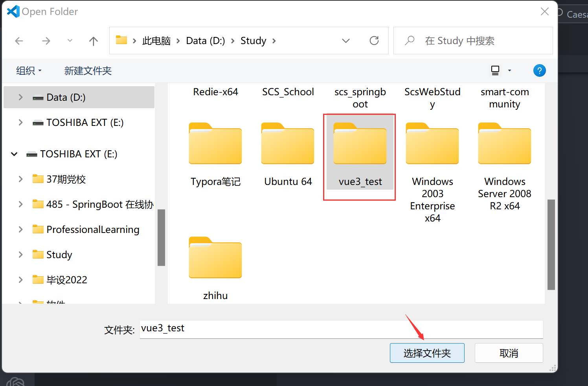The height and width of the screenshot is (386, 588).
Task: Select the Windows 2003 Enterprise x64 folder
Action: coord(432,144)
